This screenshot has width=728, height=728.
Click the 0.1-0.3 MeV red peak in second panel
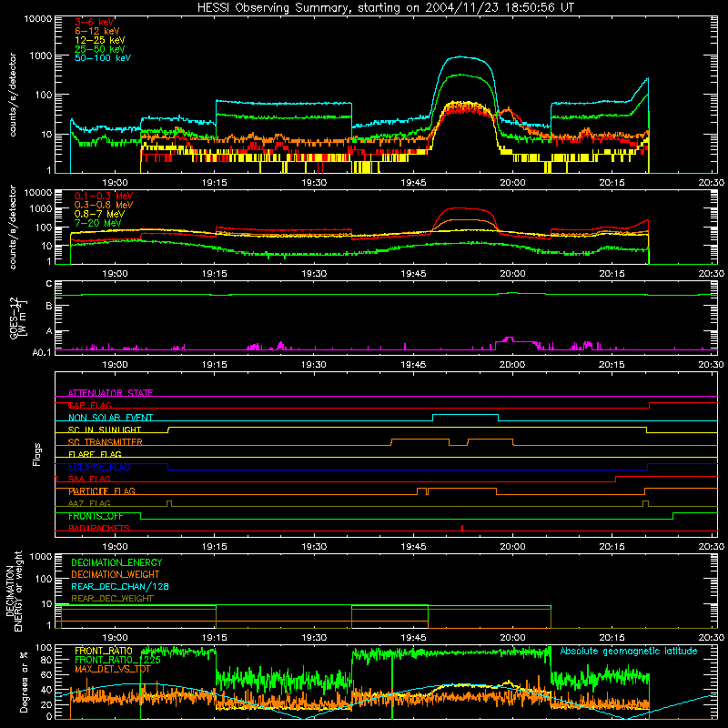point(460,208)
